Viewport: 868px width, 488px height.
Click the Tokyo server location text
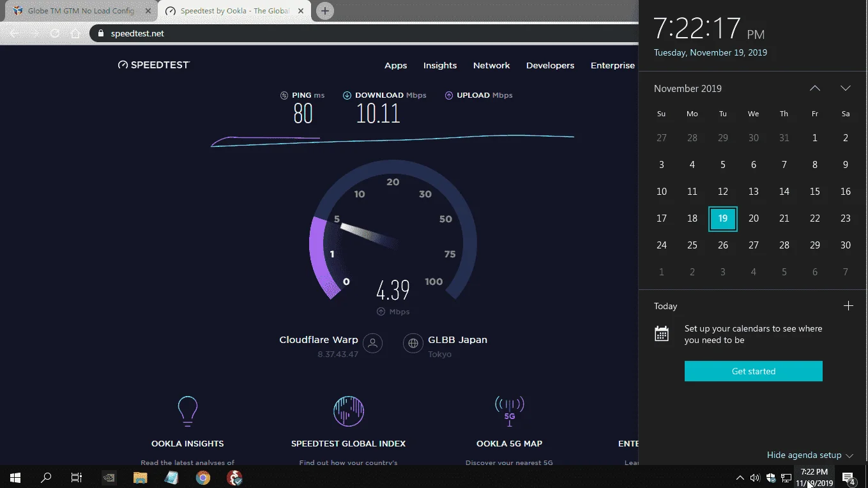pyautogui.click(x=439, y=355)
